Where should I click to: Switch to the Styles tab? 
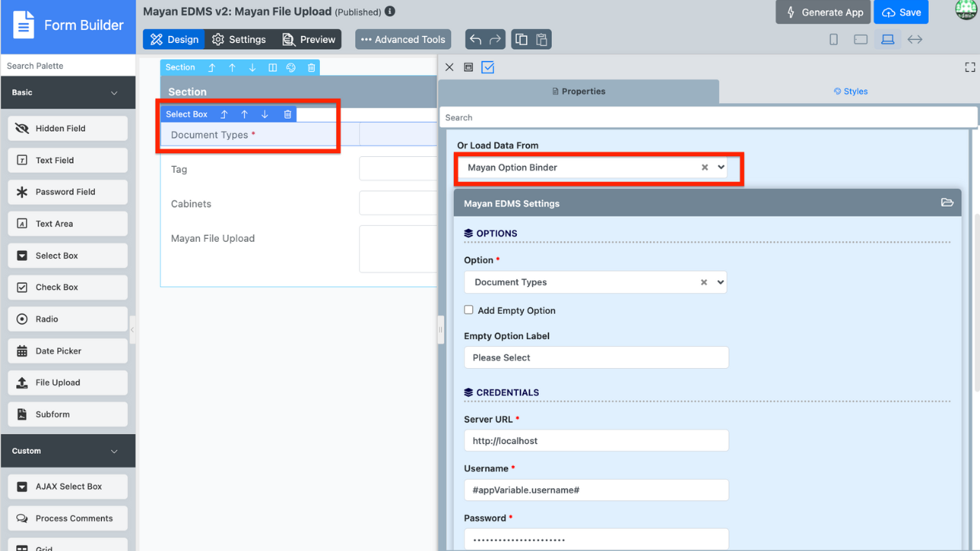[851, 91]
